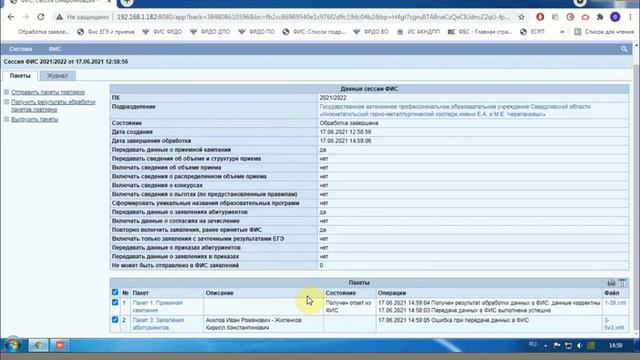Image resolution: width=640 pixels, height=360 pixels.
Task: Download the 1-39.xml file link
Action: (x=615, y=303)
